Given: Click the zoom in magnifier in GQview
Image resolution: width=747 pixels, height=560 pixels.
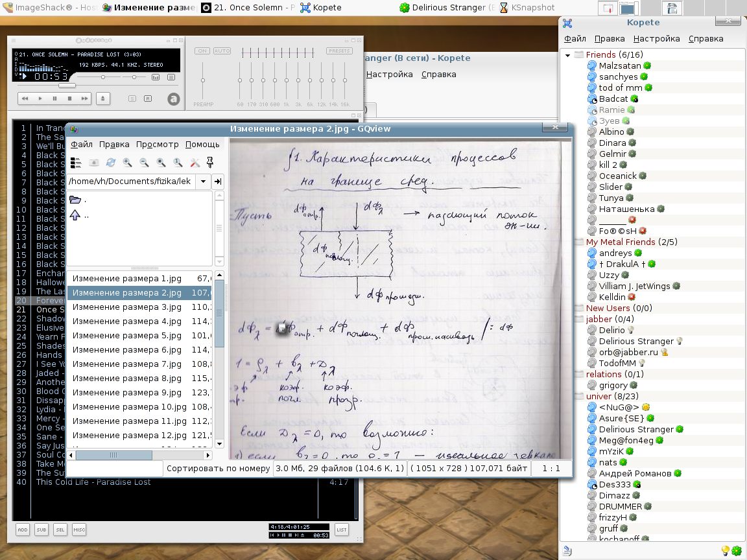Looking at the screenshot, I should 127,163.
